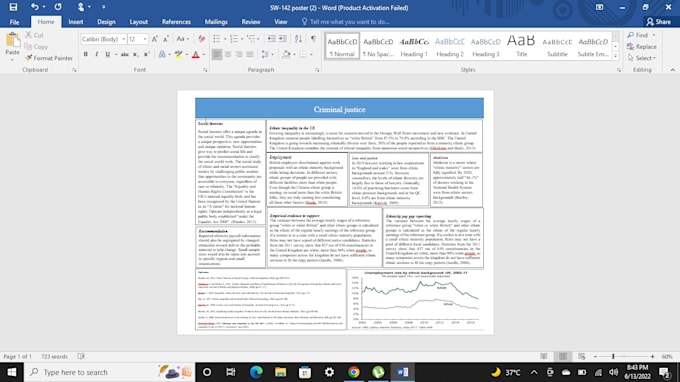Viewport: 680px width, 382px height.
Task: Click Tell me what you want to do
Action: 345,22
